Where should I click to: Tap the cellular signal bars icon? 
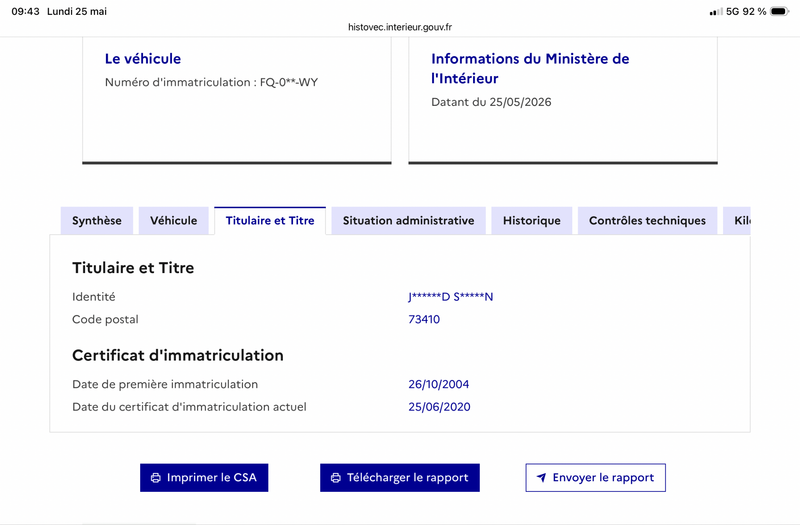coord(716,12)
